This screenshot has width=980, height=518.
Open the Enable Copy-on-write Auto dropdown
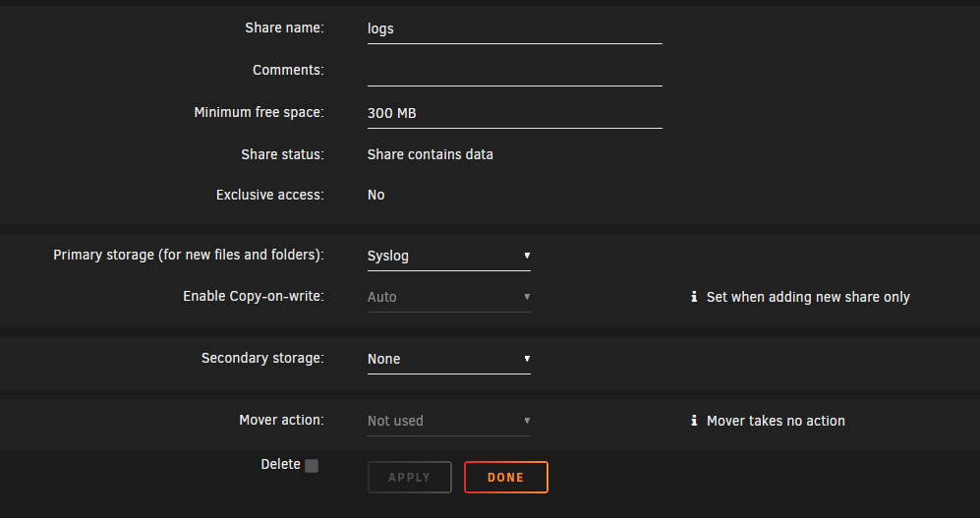449,297
